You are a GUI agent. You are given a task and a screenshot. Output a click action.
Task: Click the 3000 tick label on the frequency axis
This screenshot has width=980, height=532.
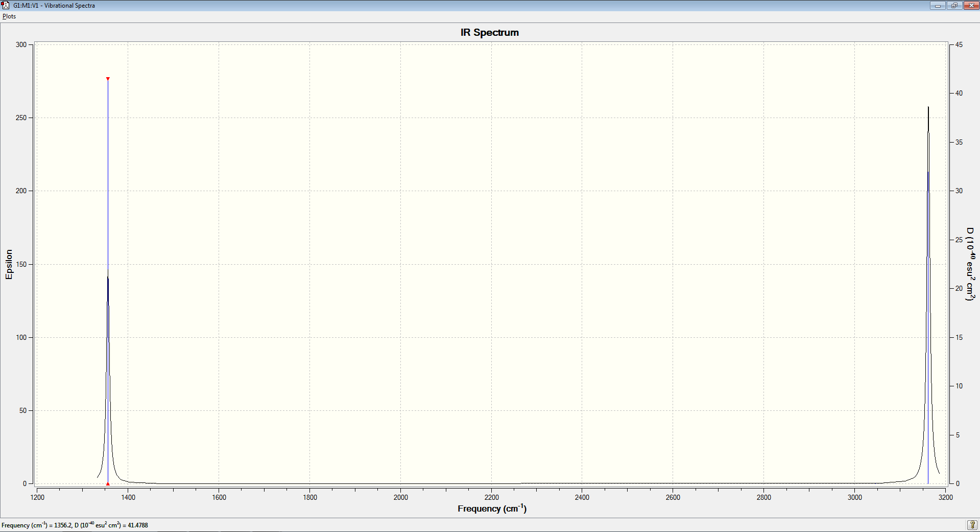(855, 497)
